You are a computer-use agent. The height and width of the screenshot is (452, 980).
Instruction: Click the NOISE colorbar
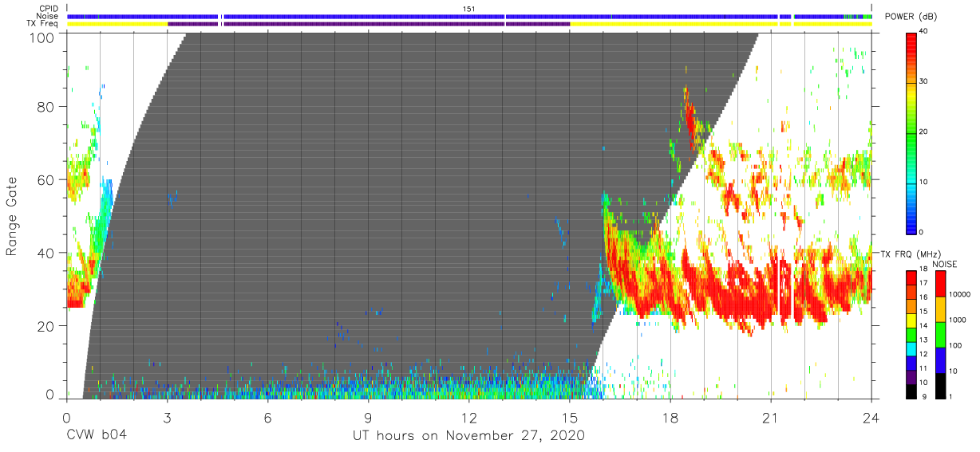pos(941,335)
